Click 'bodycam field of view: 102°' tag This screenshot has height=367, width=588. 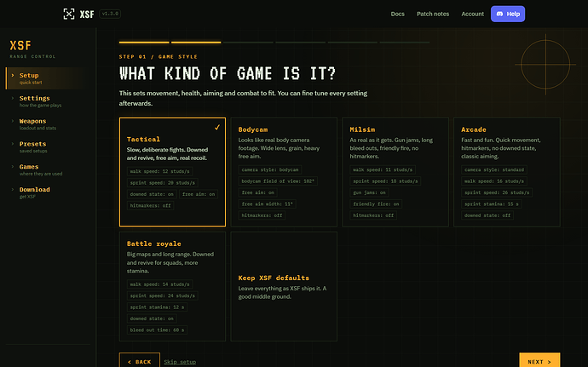278,181
